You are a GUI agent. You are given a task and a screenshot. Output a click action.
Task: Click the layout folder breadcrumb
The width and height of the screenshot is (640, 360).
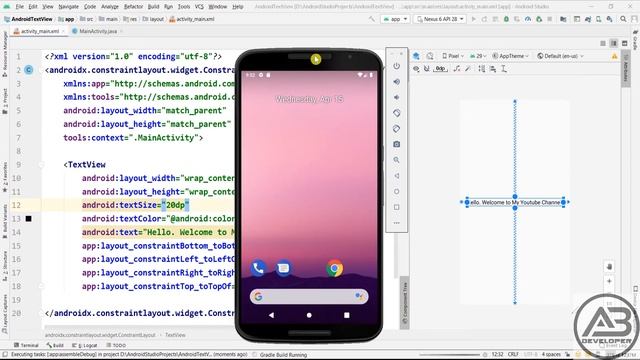click(x=153, y=19)
